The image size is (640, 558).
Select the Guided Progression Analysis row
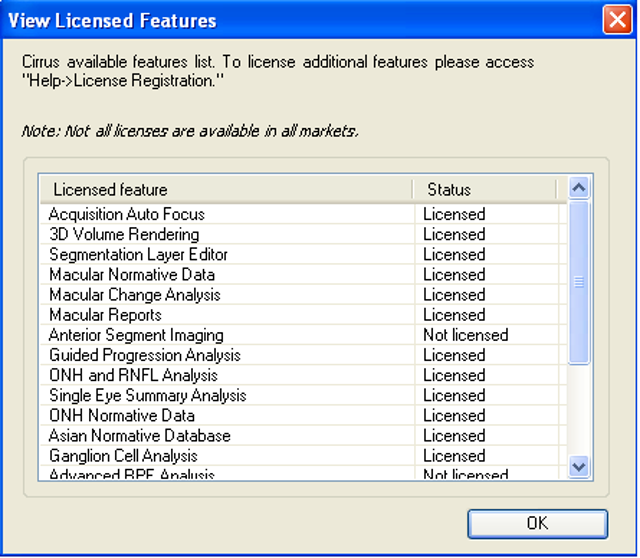pyautogui.click(x=303, y=355)
